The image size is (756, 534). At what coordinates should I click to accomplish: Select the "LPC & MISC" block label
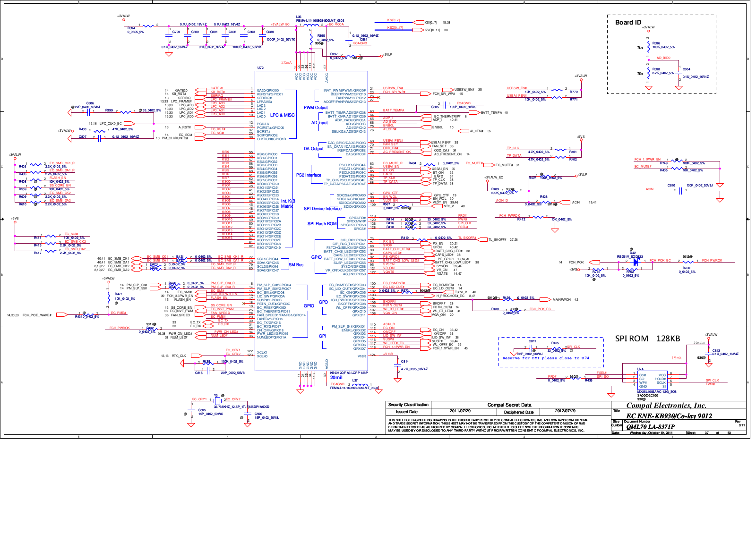click(x=282, y=115)
